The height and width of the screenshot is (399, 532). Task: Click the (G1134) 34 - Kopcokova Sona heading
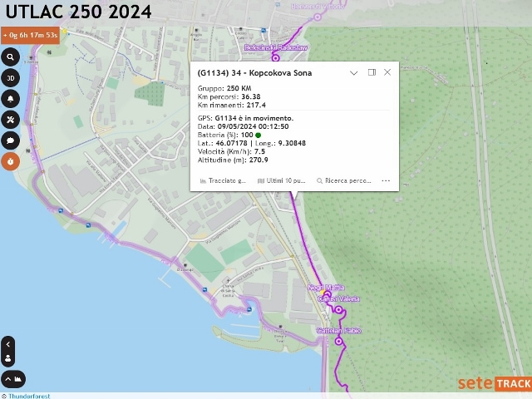pos(254,73)
